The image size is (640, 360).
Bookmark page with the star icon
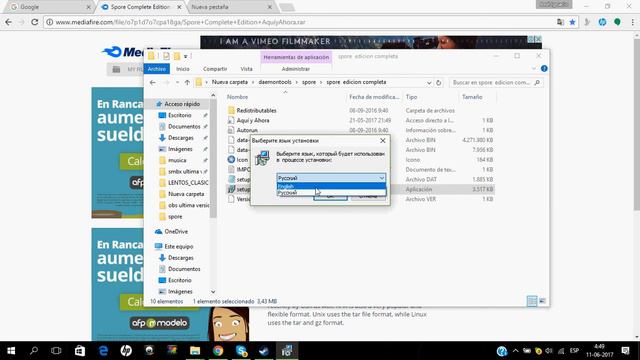[572, 22]
